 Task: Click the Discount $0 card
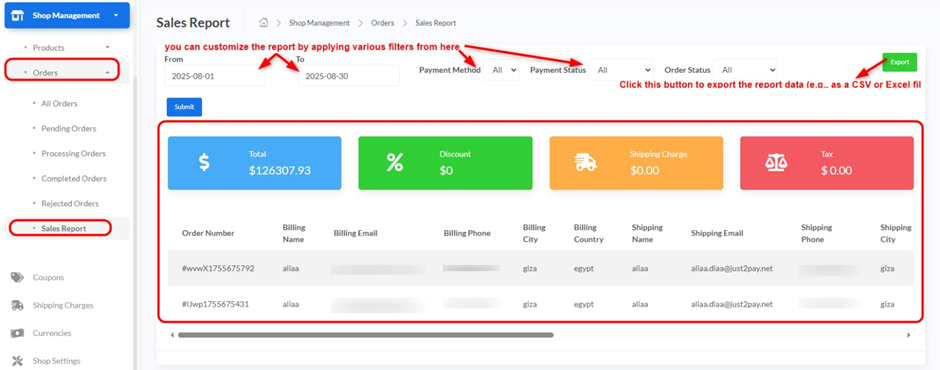point(445,163)
